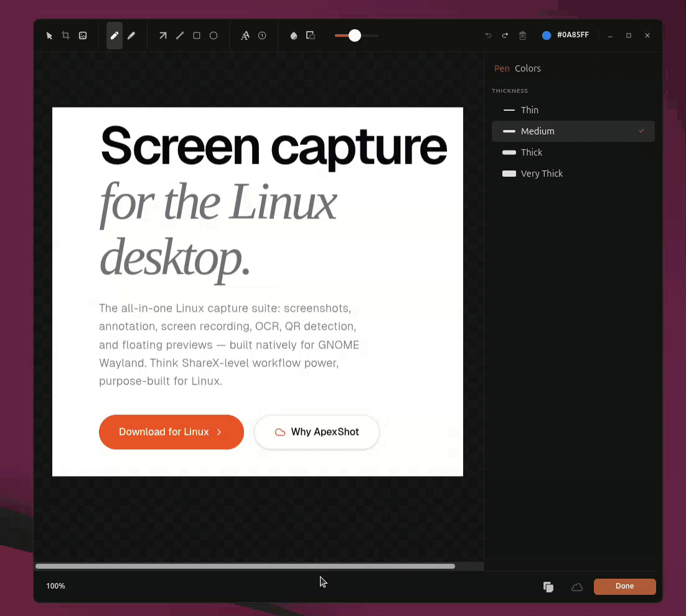Screen dimensions: 686x616
Task: Pick the Very Thick pen option
Action: click(x=573, y=174)
